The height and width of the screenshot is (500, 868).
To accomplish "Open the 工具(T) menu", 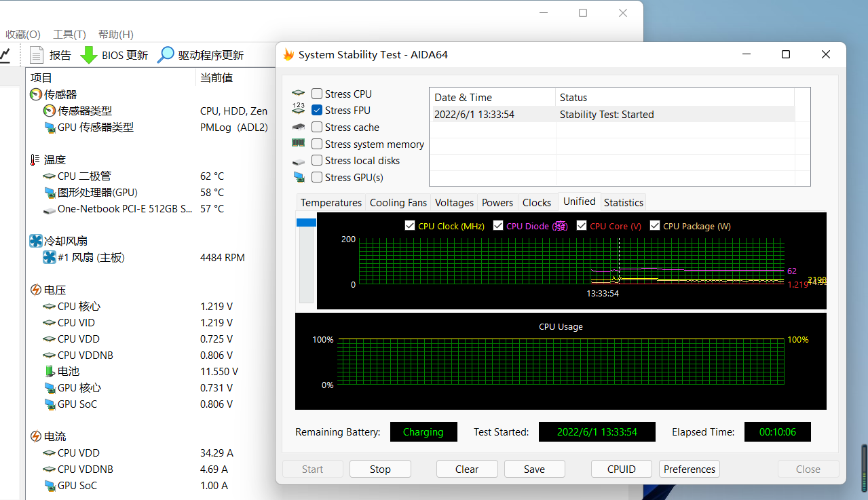I will click(x=70, y=35).
